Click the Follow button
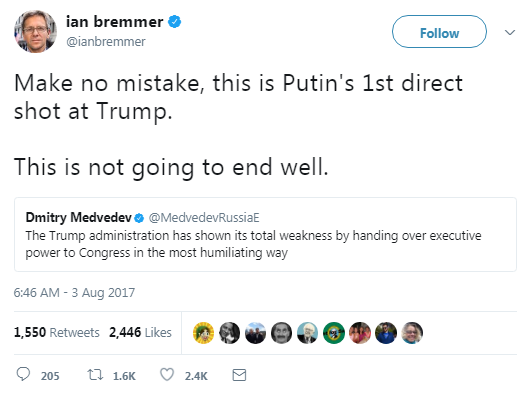529x393 pixels. [439, 32]
